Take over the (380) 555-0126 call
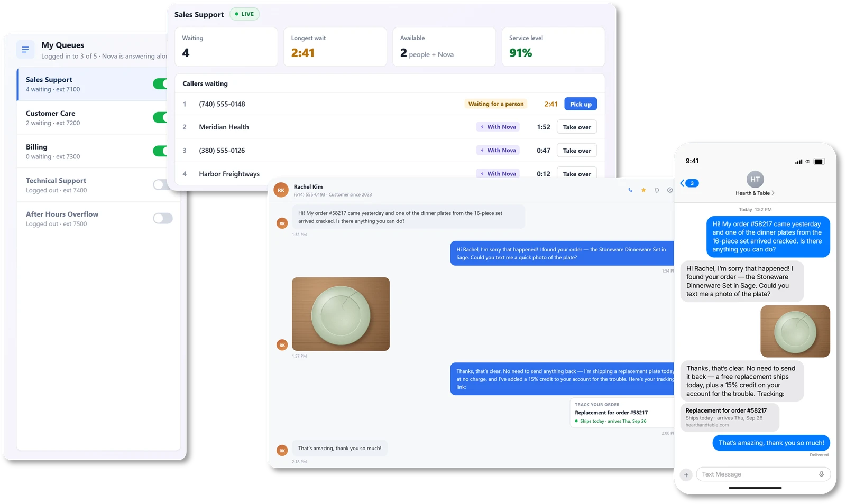 pyautogui.click(x=577, y=151)
